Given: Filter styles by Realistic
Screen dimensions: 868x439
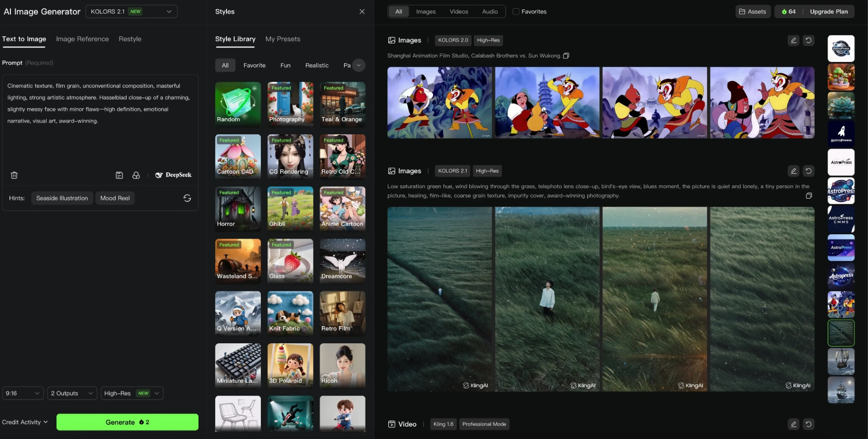Looking at the screenshot, I should coord(317,65).
